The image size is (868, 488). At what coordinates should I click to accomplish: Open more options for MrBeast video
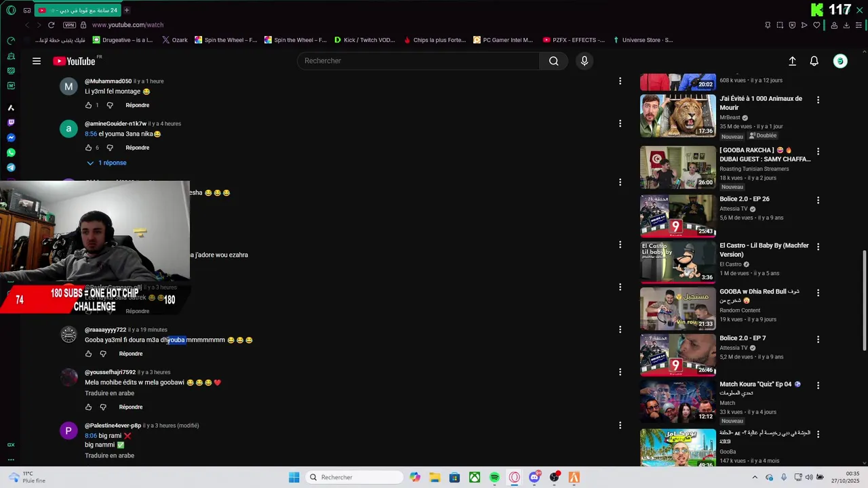point(818,100)
